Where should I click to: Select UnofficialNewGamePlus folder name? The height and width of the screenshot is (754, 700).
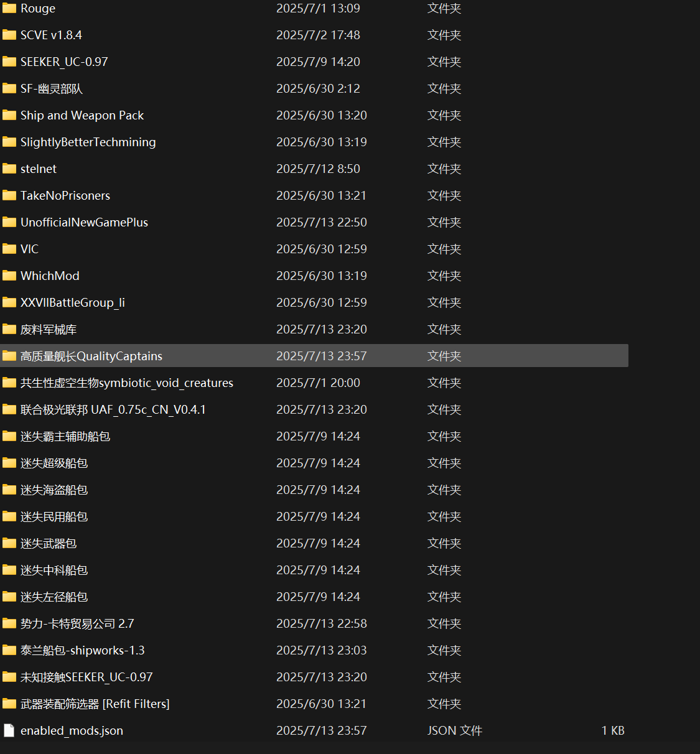click(84, 222)
